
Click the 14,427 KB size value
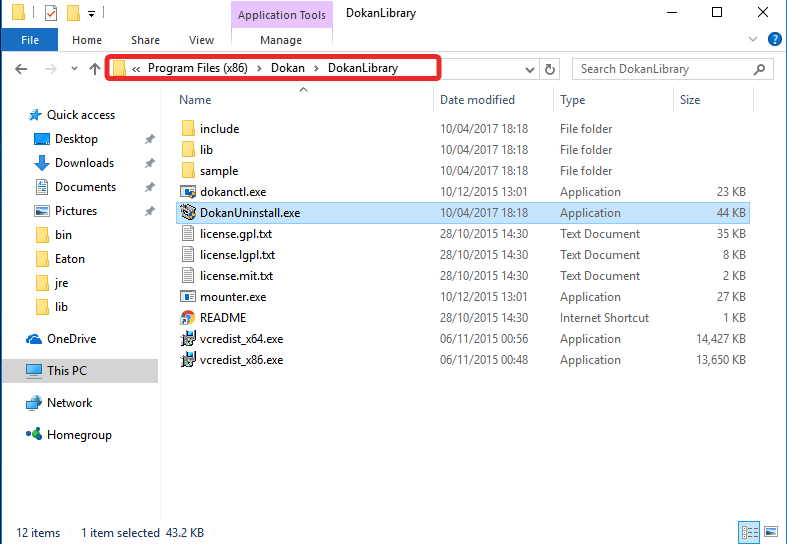721,339
